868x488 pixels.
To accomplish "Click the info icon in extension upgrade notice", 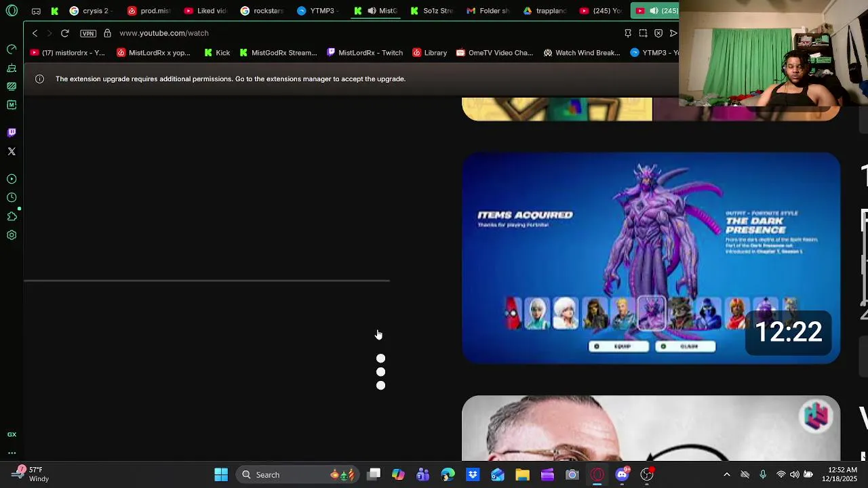I will [39, 79].
